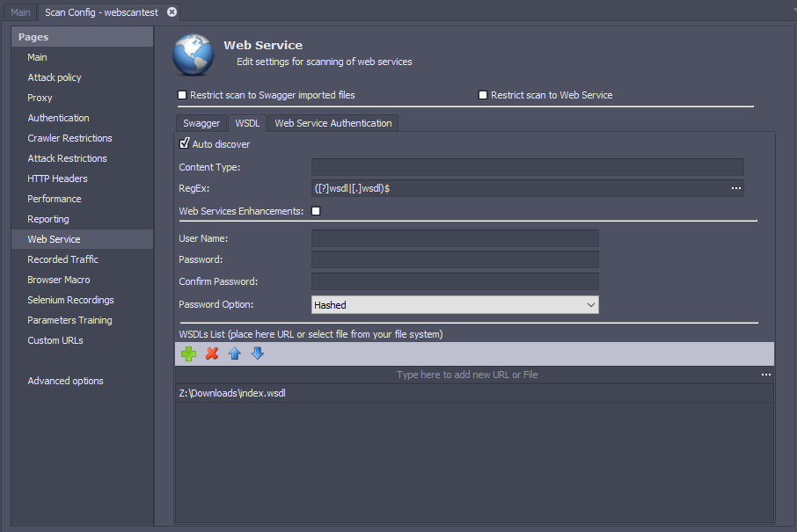
Task: Select the Z:\Downloads\index.wsdl entry
Action: 474,393
